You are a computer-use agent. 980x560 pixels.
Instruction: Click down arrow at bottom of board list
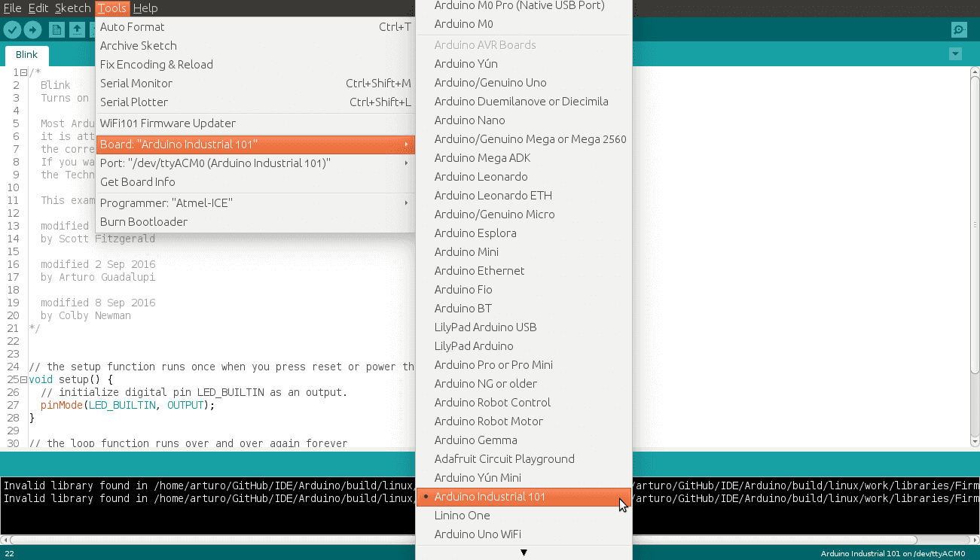point(524,552)
